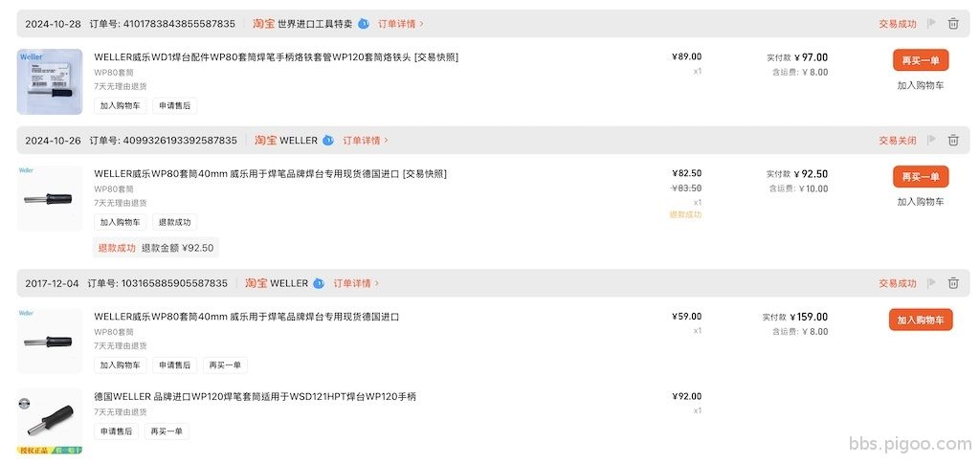
Task: Open 交易快照 link of ¥89.00 item
Action: (x=436, y=56)
